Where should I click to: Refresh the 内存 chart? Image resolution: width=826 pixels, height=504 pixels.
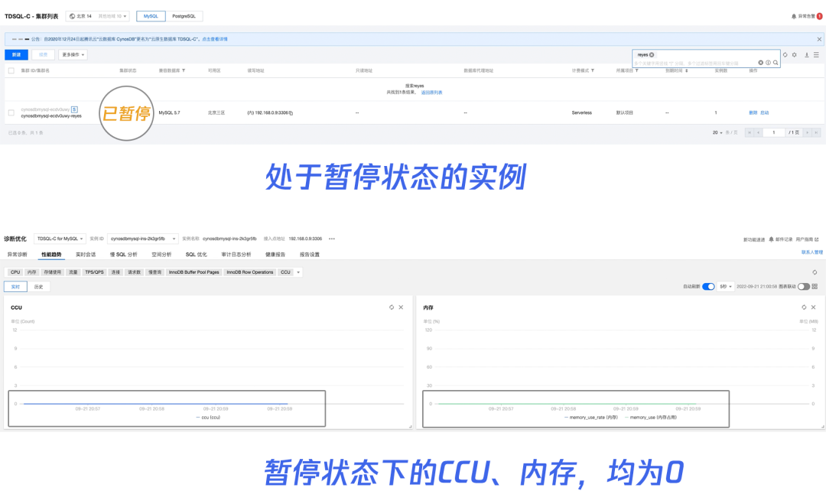coord(804,307)
